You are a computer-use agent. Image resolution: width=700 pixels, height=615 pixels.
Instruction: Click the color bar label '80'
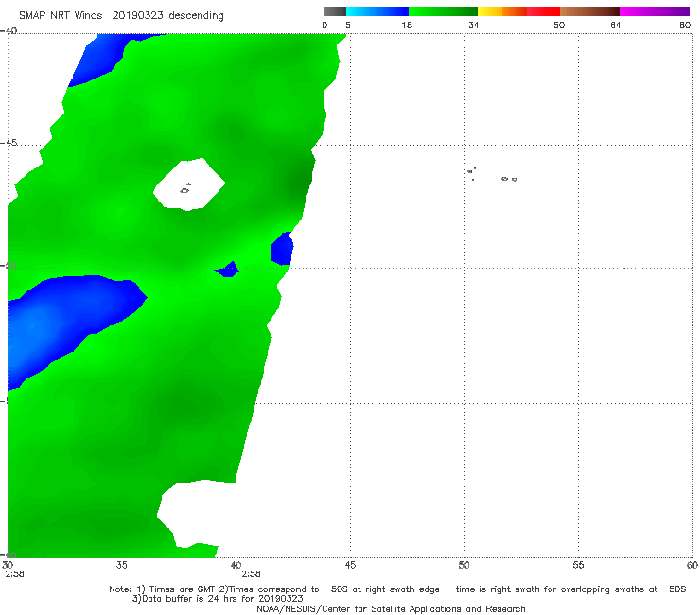pos(685,26)
